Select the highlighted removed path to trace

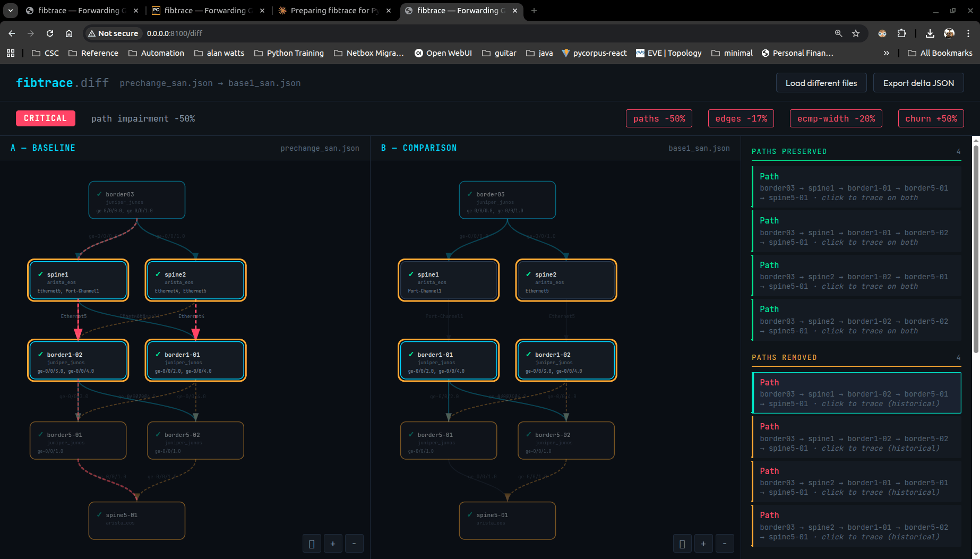coord(856,392)
